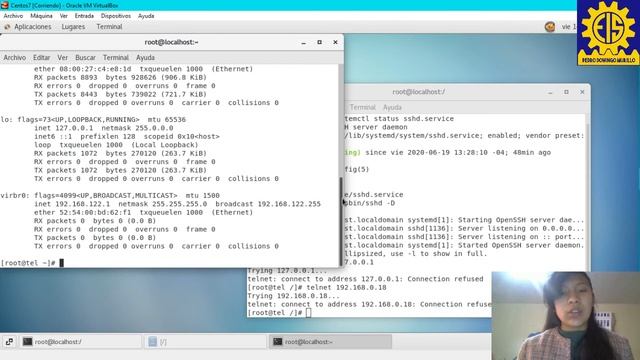Open Editar menu in front terminal window
640x360 pixels.
(x=42, y=58)
